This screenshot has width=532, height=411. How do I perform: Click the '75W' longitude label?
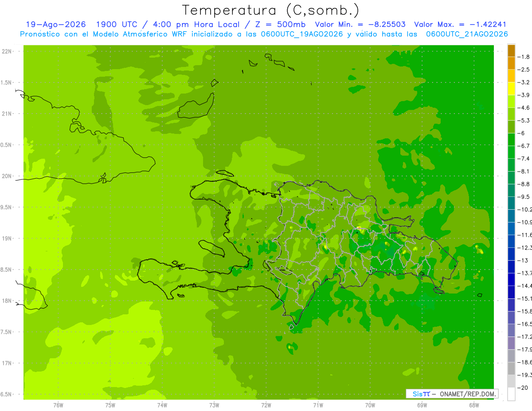(110, 405)
